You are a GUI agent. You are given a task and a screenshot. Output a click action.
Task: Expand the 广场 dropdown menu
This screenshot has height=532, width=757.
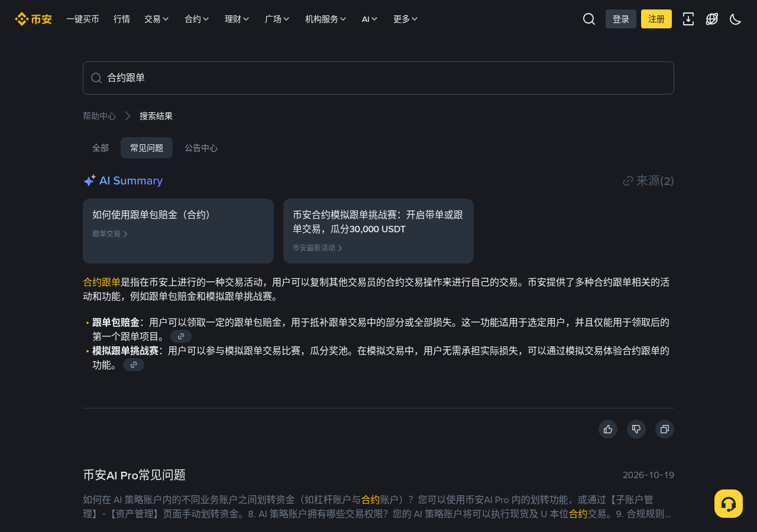pos(277,19)
